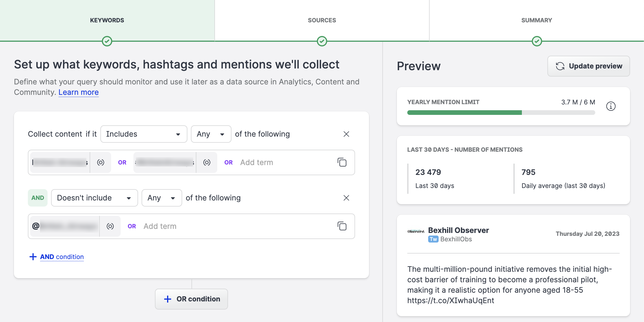The height and width of the screenshot is (322, 644).
Task: Expand the Any dropdown in Includes row
Action: (211, 134)
